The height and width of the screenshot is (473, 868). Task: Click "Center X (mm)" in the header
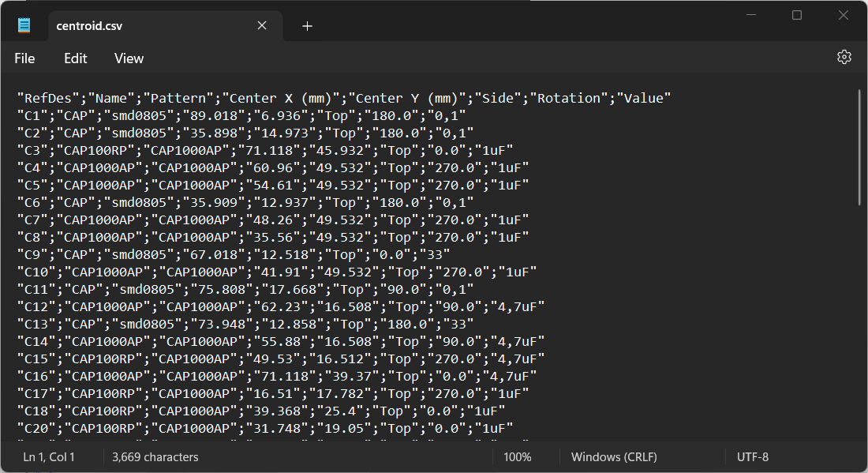click(281, 98)
